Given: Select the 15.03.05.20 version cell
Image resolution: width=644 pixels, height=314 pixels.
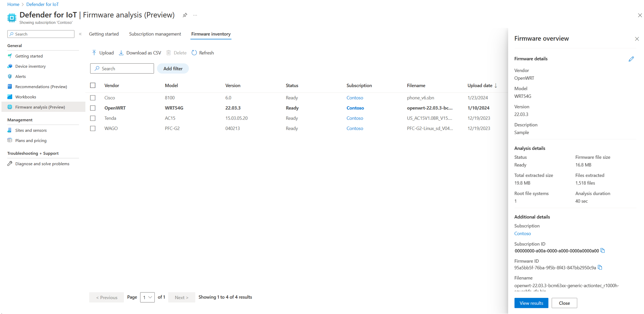Looking at the screenshot, I should 236,118.
